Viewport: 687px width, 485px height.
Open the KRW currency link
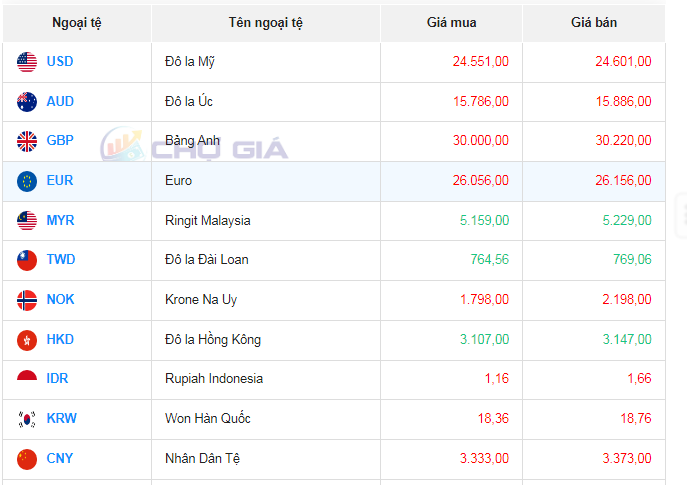62,418
